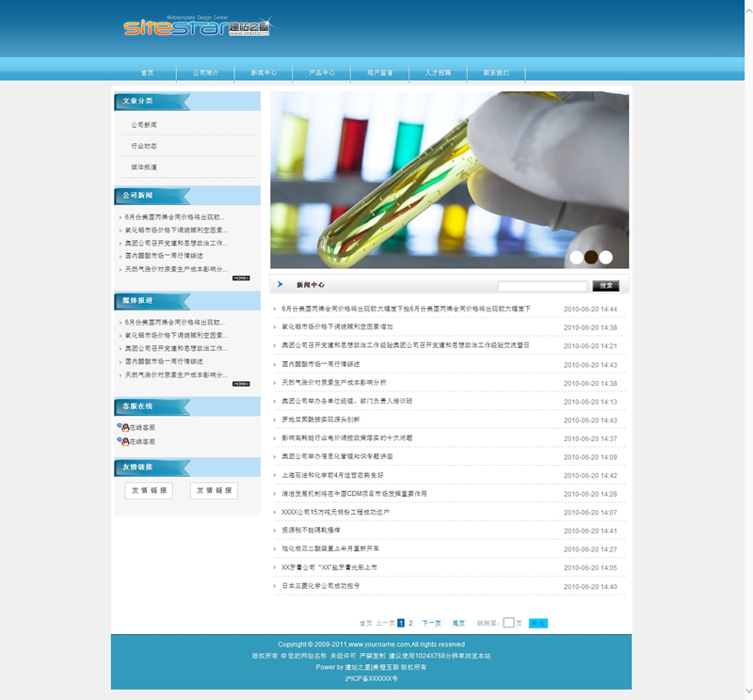This screenshot has height=700, width=753.
Task: Go to 产品中心 in the navigation bar
Action: click(322, 72)
